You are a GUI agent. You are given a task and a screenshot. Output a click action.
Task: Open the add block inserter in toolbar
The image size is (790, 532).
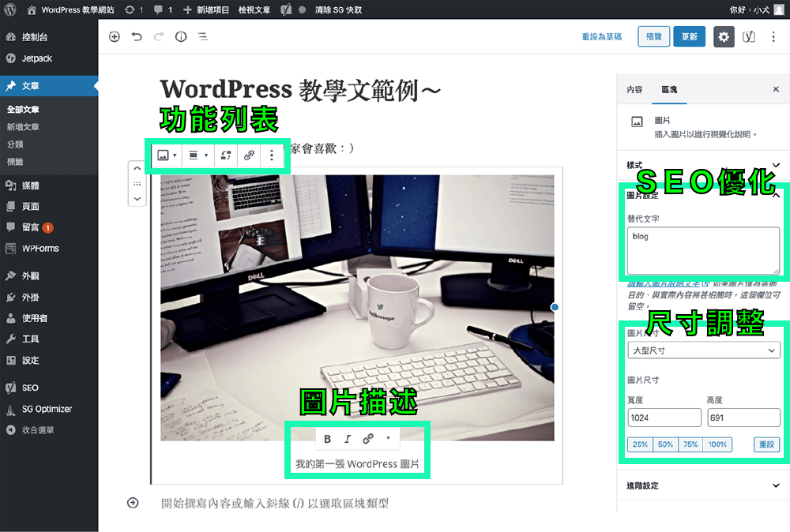tap(115, 37)
